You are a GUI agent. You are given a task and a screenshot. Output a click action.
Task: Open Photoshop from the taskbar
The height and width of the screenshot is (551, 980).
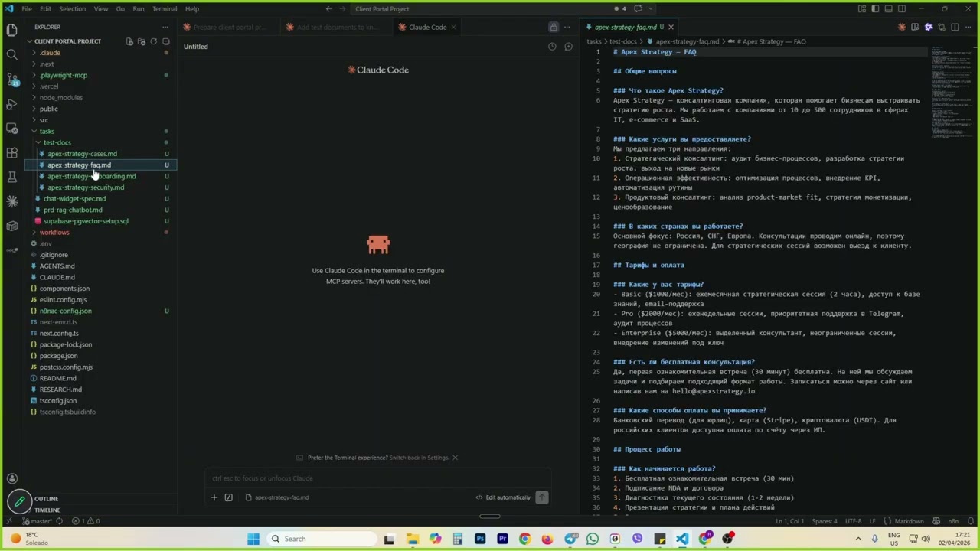480,539
